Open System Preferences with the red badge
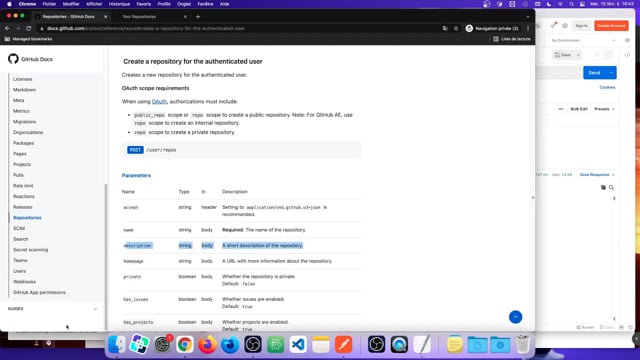The height and width of the screenshot is (360, 640). point(162,344)
